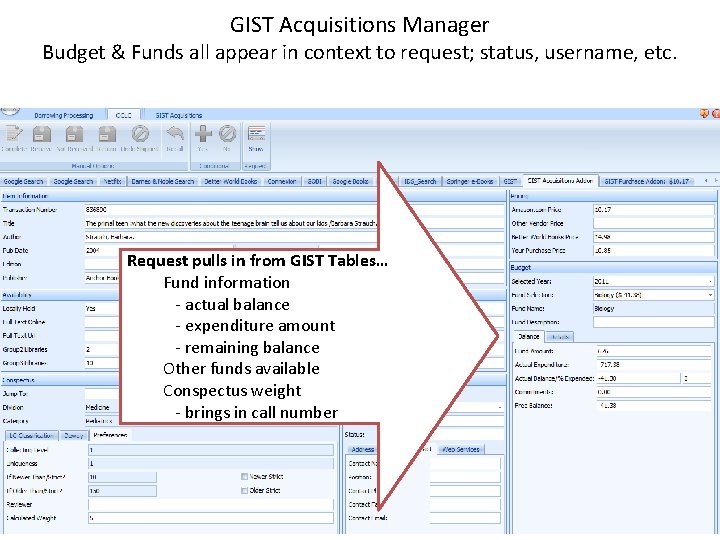Open the GIST Acquisitions ribbon tab
This screenshot has height=540, width=720.
(179, 115)
